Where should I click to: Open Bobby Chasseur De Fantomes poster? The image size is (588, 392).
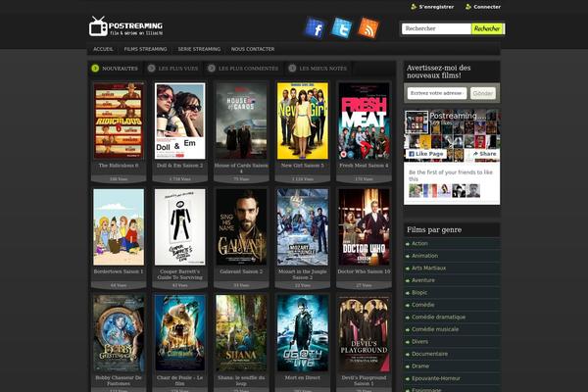pos(119,333)
